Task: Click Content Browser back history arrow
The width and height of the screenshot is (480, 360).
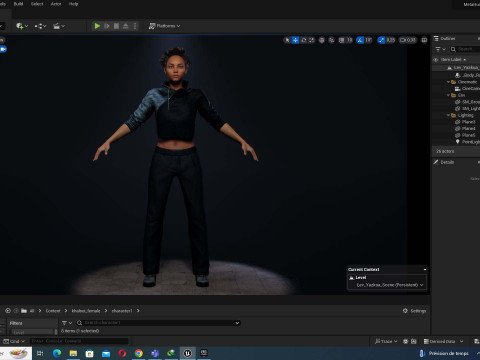Action: [8, 311]
